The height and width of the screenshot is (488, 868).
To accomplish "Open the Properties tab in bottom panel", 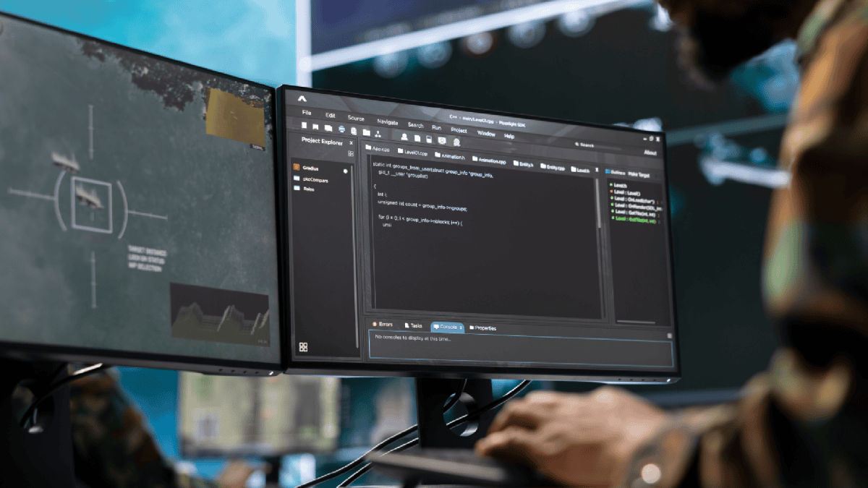I will pos(482,328).
